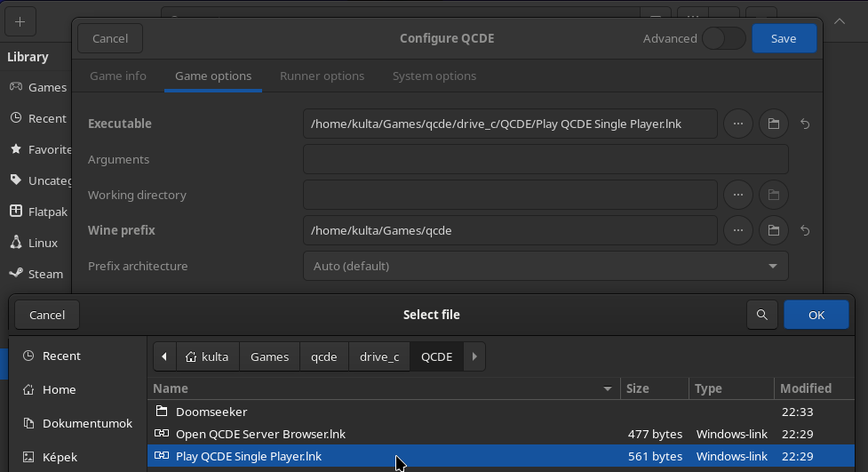Switch to the System options tab
This screenshot has width=868, height=472.
click(x=434, y=76)
